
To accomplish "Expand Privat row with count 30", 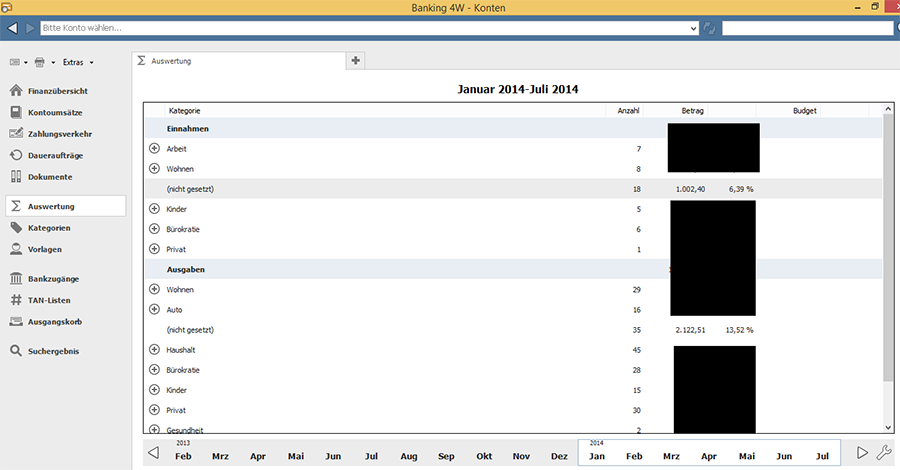I will (x=154, y=410).
